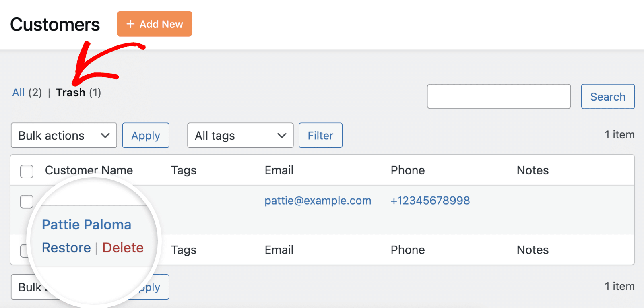Screen dimensions: 644x308
Task: Open the top Bulk actions dropdown
Action: coord(64,136)
